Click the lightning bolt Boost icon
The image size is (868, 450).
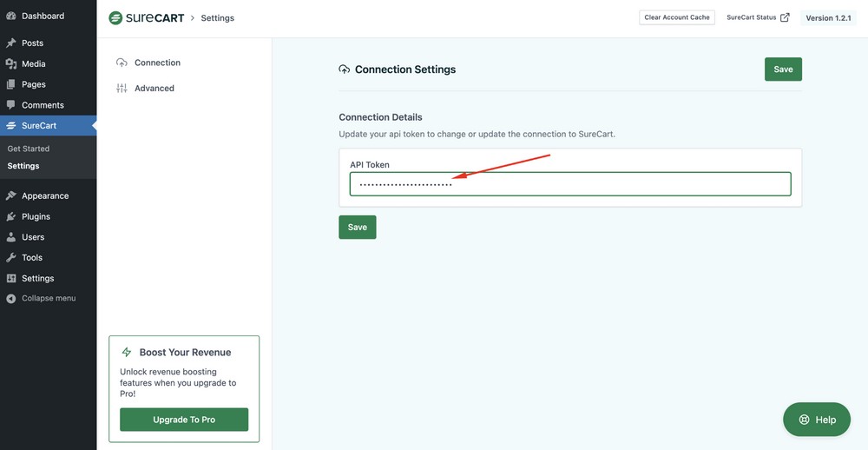(127, 353)
